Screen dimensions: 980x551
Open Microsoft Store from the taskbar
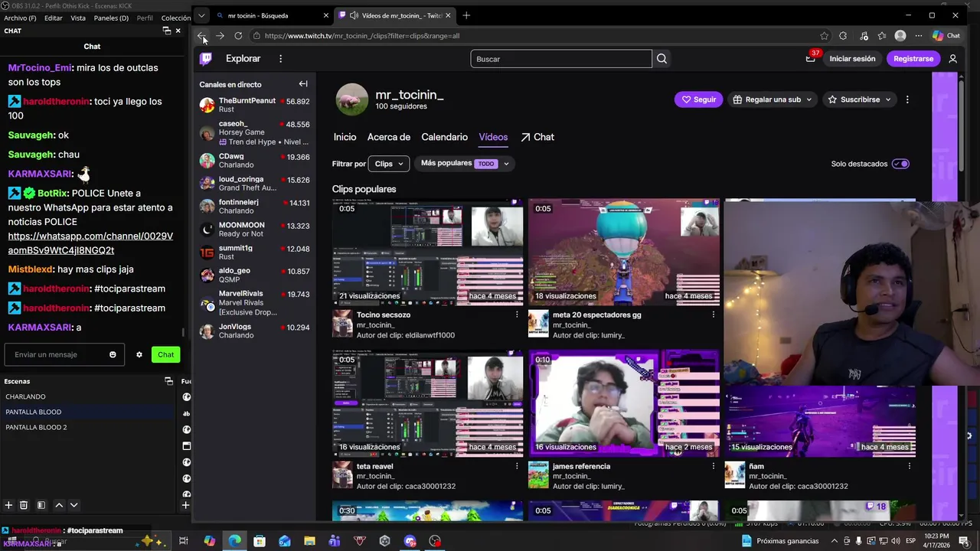[x=260, y=541]
